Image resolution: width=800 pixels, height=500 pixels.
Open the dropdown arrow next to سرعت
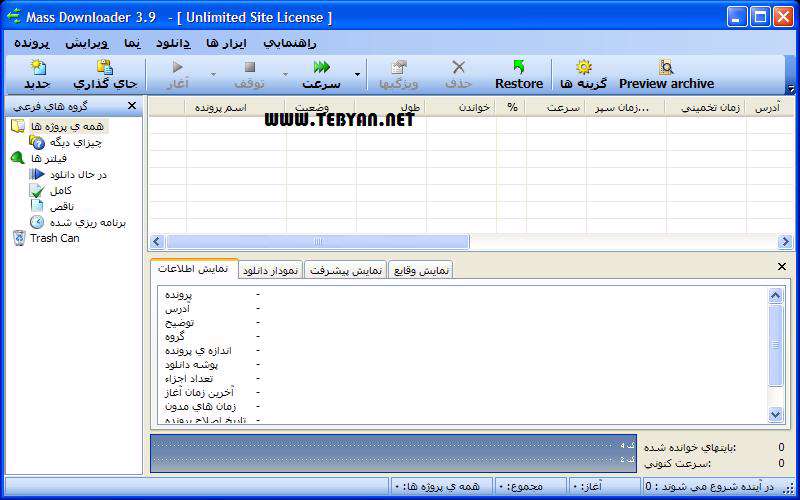point(357,74)
